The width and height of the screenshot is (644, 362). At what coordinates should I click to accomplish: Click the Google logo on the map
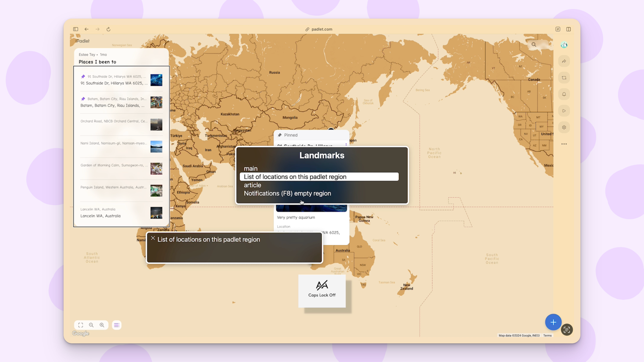80,333
